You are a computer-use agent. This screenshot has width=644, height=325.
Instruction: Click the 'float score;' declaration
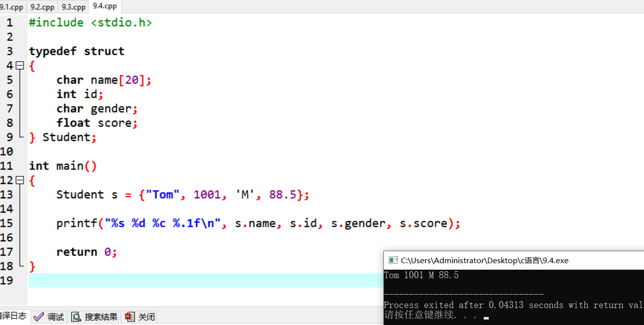[x=97, y=123]
